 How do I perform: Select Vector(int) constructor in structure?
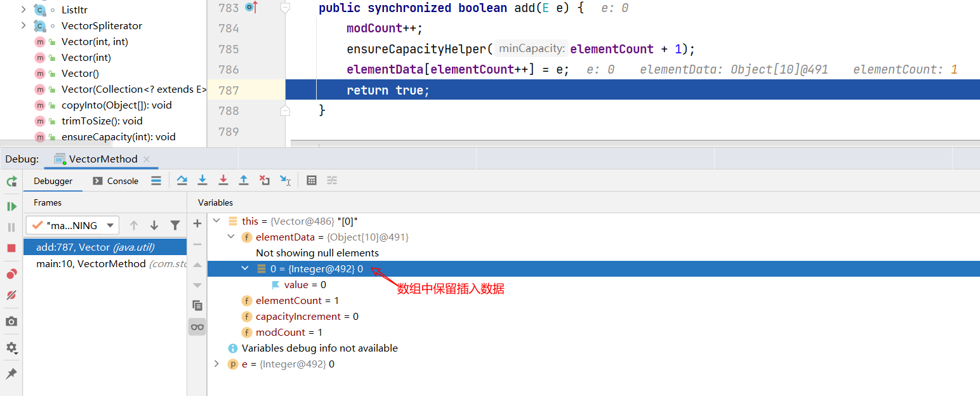(x=86, y=57)
